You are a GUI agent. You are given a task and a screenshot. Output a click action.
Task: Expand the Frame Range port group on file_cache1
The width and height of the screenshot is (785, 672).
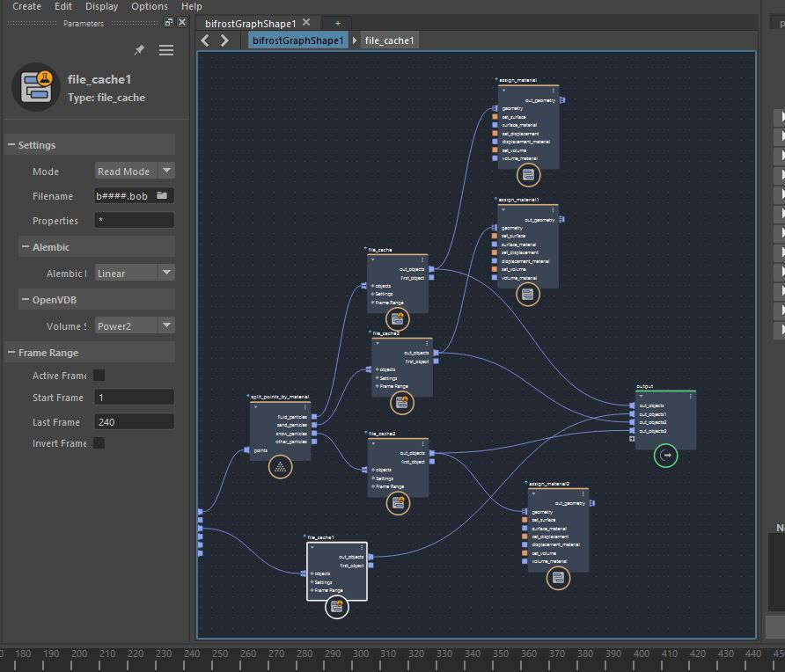312,590
